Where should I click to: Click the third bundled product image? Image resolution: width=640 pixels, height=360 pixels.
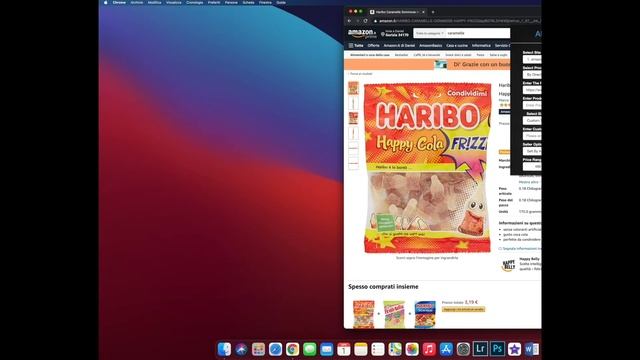point(425,314)
